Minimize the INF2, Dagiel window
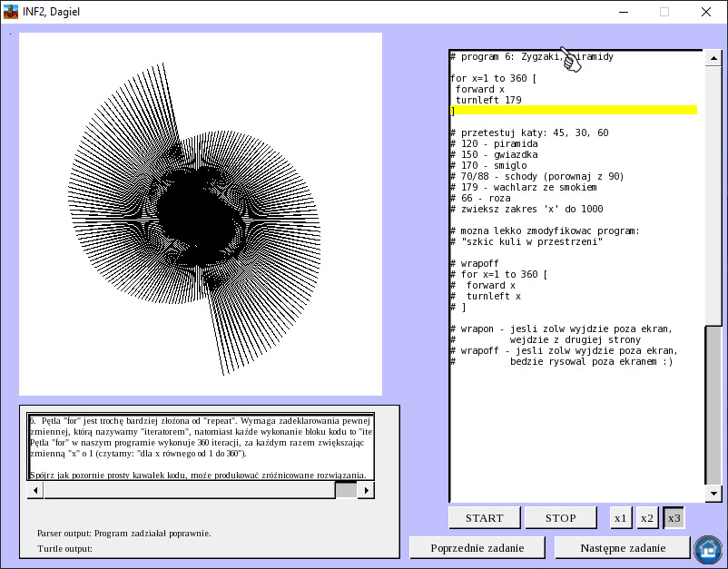Image resolution: width=728 pixels, height=569 pixels. tap(624, 12)
